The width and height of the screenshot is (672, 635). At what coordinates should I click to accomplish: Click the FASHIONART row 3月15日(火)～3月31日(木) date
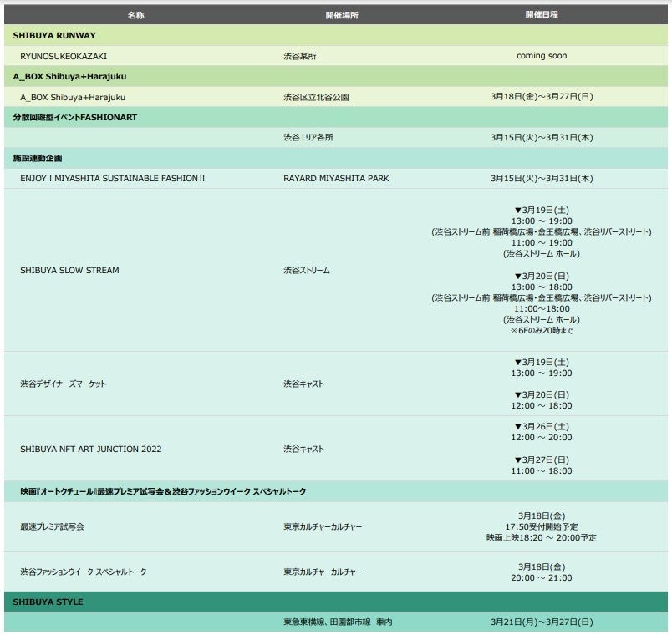(x=542, y=138)
